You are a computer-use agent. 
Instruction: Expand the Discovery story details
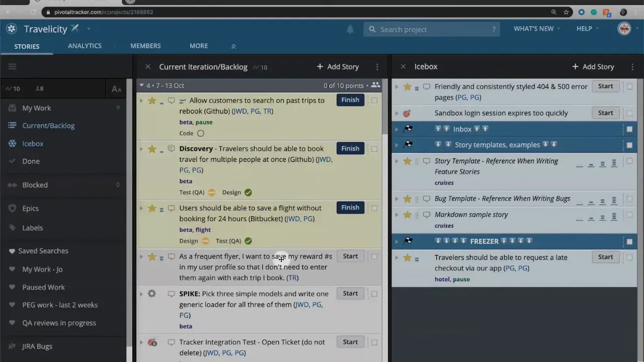click(141, 148)
